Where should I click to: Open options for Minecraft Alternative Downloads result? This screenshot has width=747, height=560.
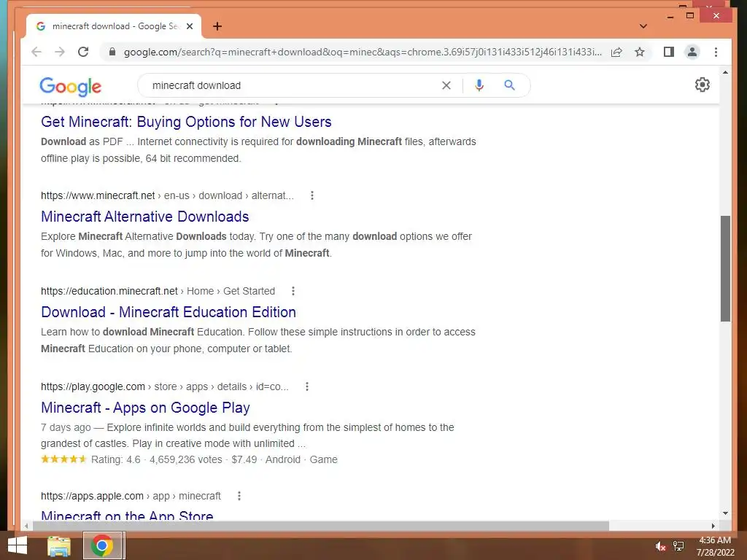coord(312,195)
